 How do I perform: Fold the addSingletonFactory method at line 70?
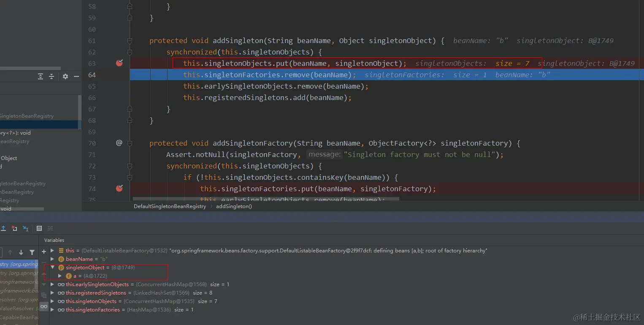(x=130, y=144)
